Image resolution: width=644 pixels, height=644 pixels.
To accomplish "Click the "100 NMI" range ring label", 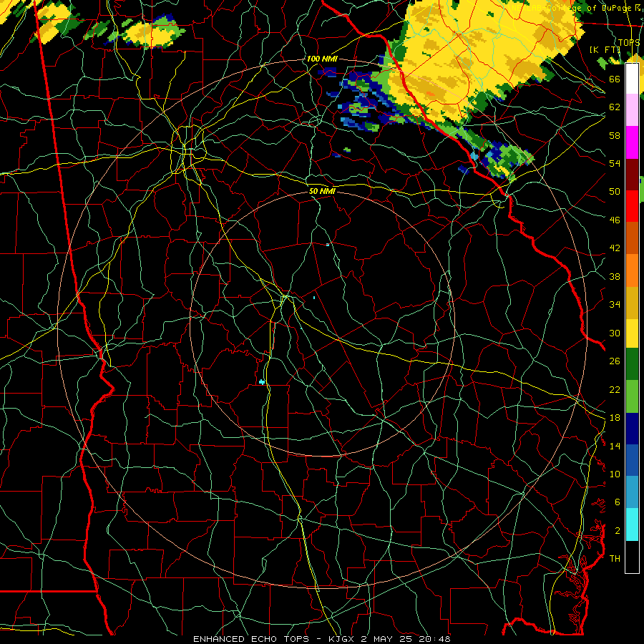I will click(x=322, y=59).
